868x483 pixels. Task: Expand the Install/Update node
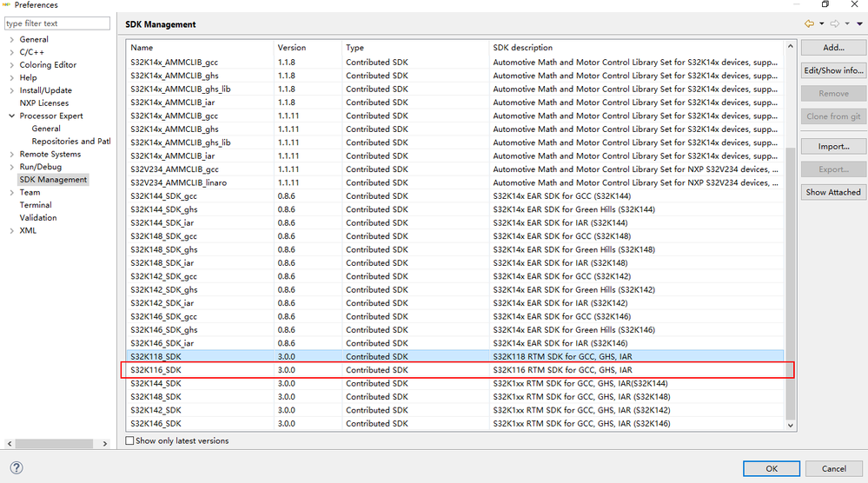pos(11,90)
